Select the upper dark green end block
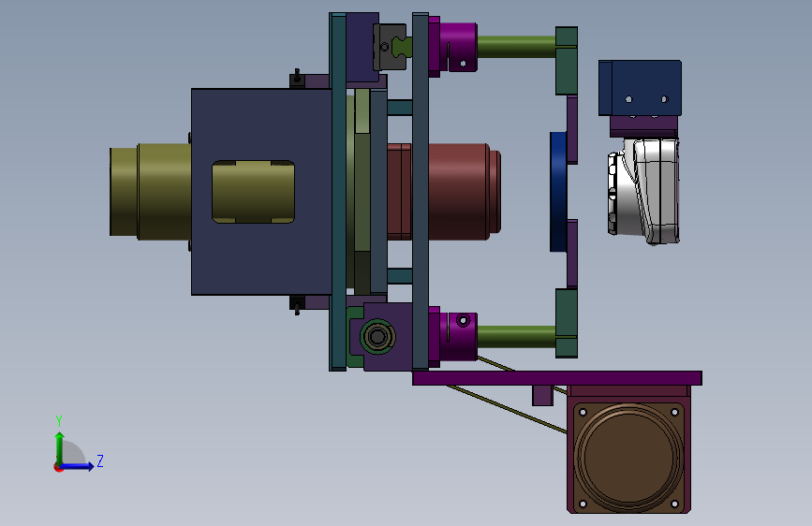Image resolution: width=812 pixels, height=526 pixels. [x=567, y=61]
